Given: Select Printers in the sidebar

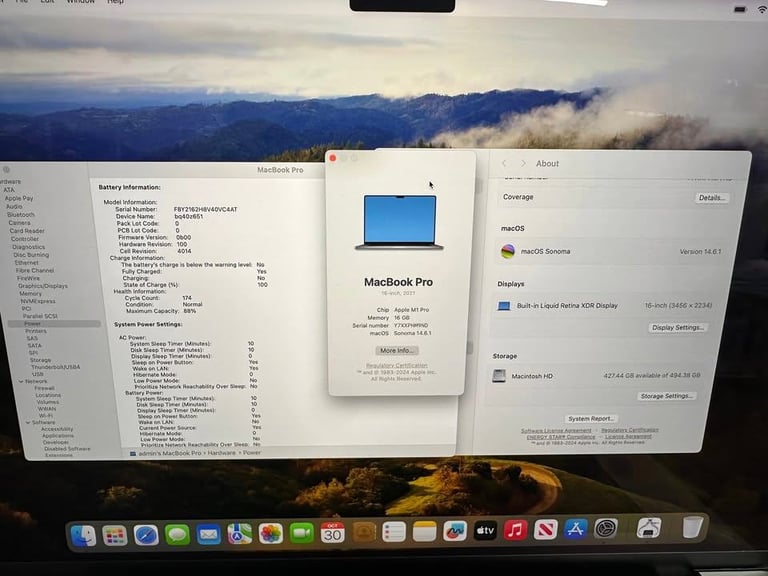Looking at the screenshot, I should (36, 331).
